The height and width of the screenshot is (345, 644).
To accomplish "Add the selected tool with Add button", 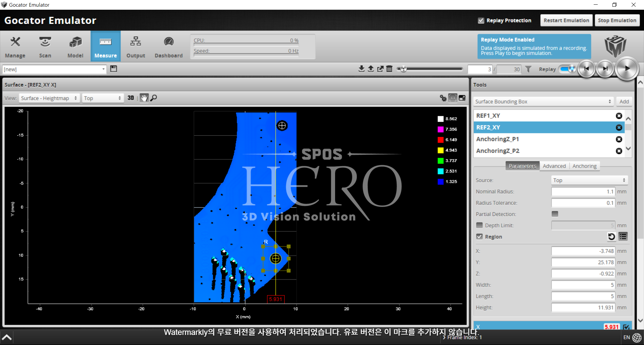I will tap(624, 101).
